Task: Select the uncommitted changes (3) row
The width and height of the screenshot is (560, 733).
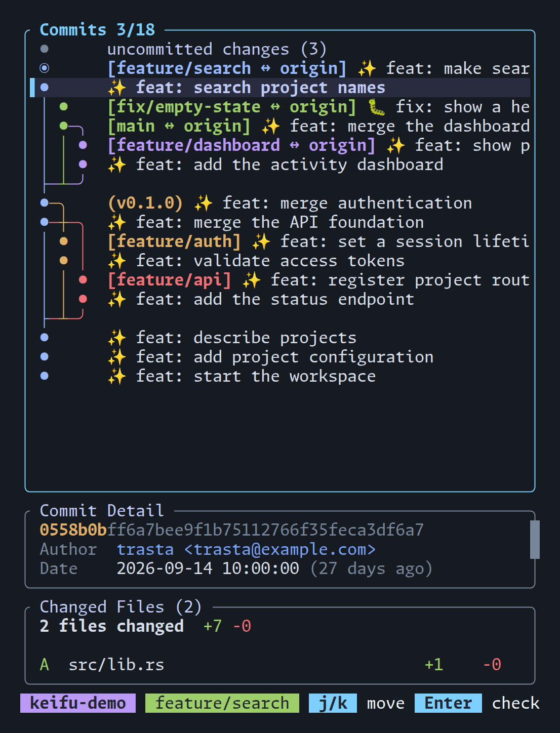Action: tap(280, 49)
